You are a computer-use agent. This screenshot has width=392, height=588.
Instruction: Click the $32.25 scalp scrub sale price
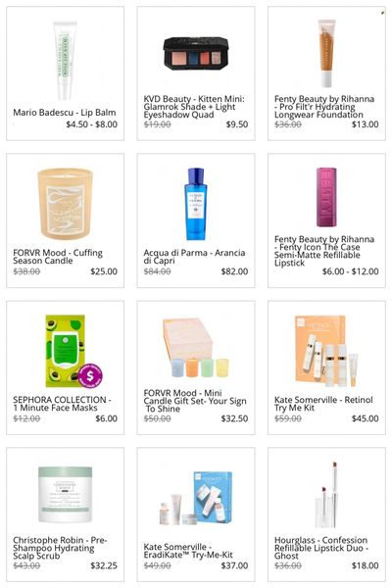pyautogui.click(x=104, y=565)
